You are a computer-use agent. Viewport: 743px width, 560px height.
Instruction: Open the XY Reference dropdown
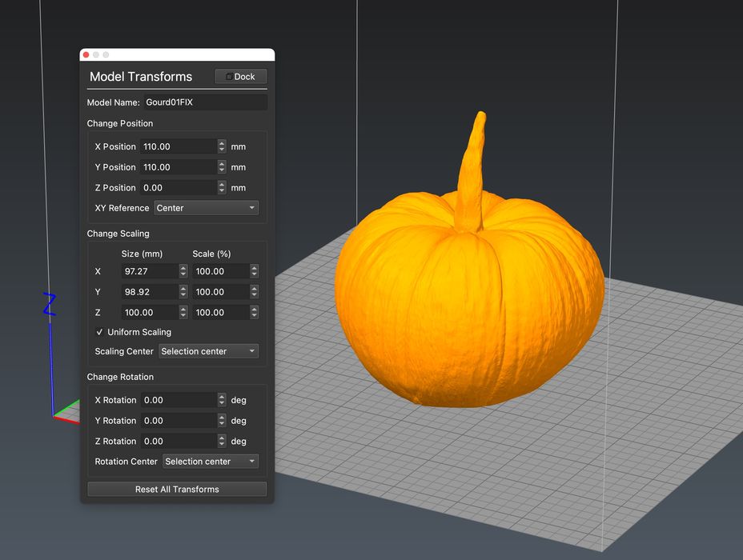(207, 208)
